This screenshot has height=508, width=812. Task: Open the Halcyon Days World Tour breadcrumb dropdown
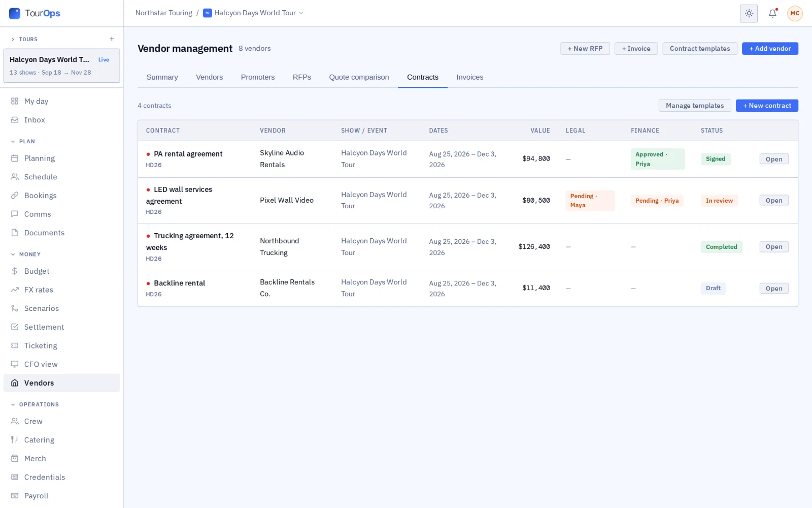253,13
